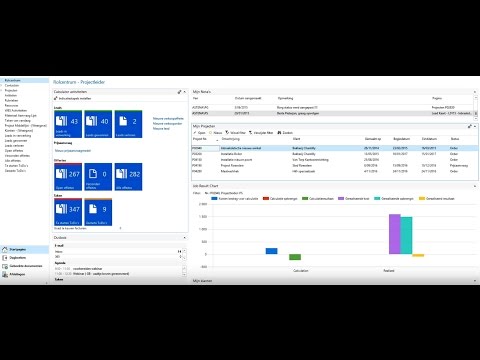Collapse the Mijn Nota's part
This screenshot has height=360, width=480.
475,92
